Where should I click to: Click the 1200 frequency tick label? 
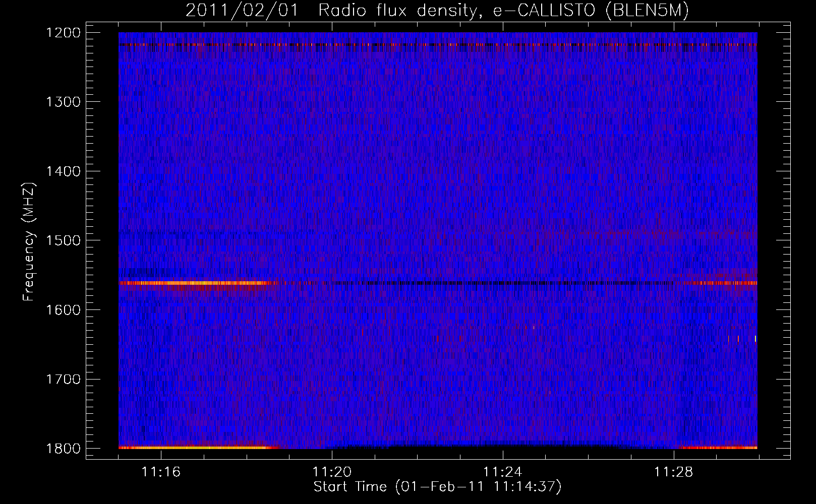(64, 33)
